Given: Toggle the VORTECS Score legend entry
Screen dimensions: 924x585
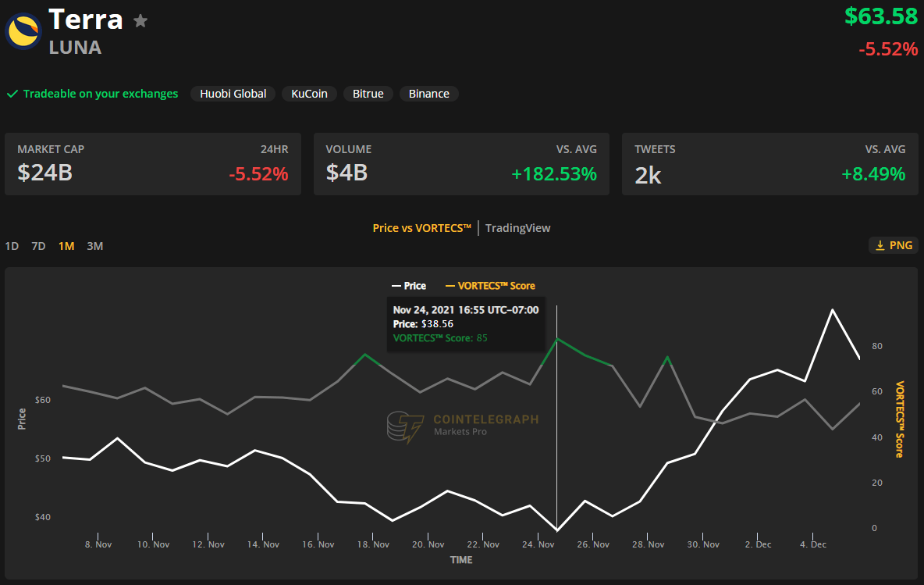Looking at the screenshot, I should [x=489, y=286].
